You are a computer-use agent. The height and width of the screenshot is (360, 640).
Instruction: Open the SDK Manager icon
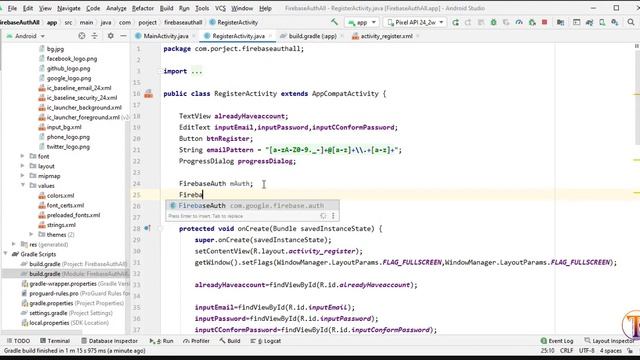[615, 22]
